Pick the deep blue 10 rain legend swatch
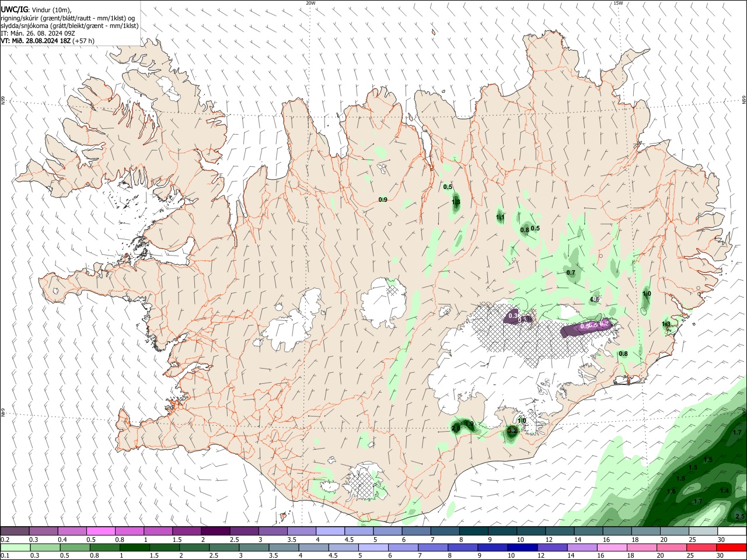Viewport: 747px width, 560px height. point(522,547)
